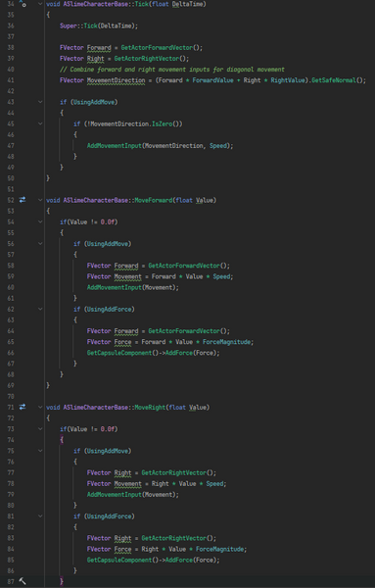The image size is (375, 588).
Task: Click the MoveForward method name on line 52
Action: 154,200
